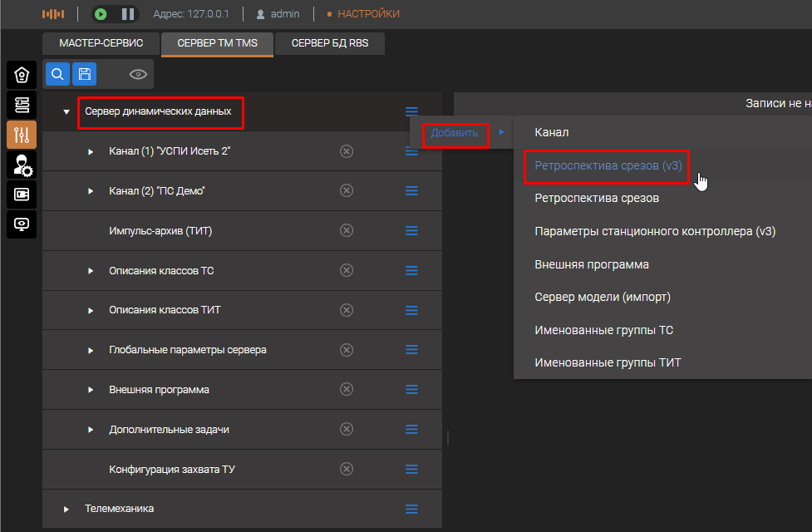The width and height of the screenshot is (812, 532).
Task: Choose Ретроспектива срезов (v3) from submenu
Action: tap(608, 165)
